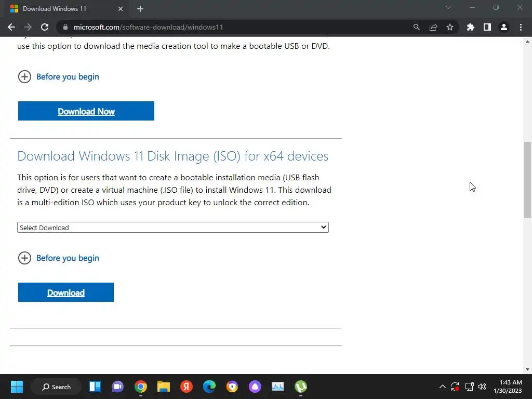This screenshot has height=399, width=532.
Task: Switch to the Download Windows 11 tab
Action: coord(66,9)
